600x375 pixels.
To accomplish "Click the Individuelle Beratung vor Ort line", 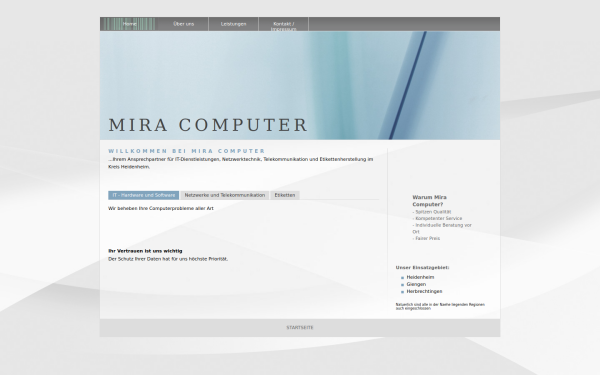I will [442, 228].
